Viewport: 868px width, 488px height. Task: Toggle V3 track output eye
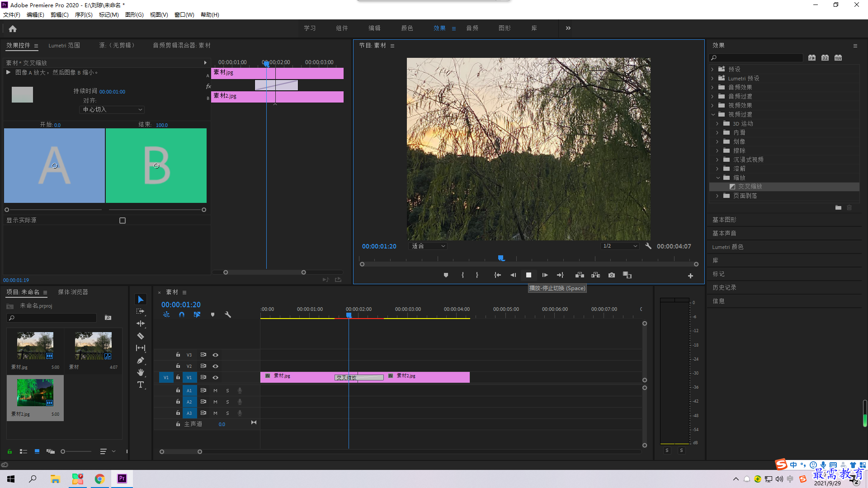[x=216, y=355]
